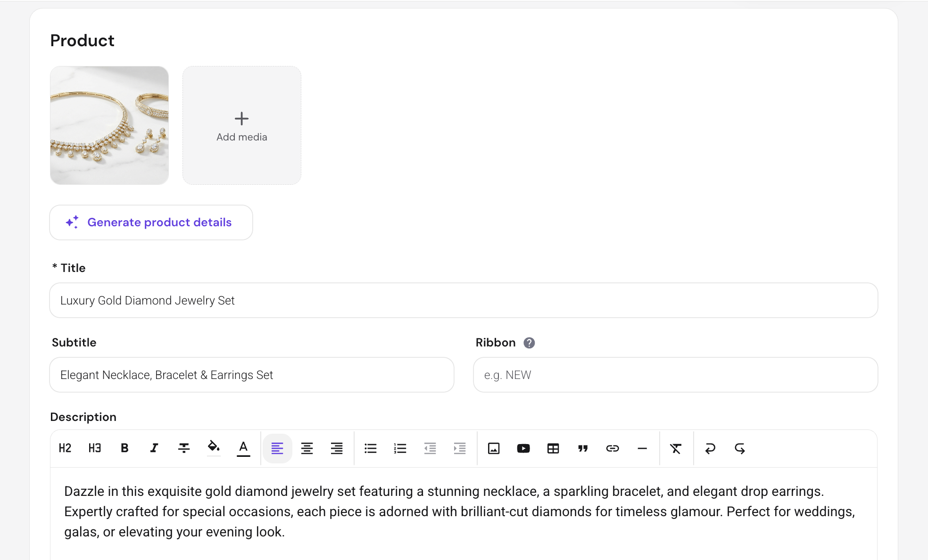This screenshot has height=560, width=928.
Task: Toggle bold formatting
Action: tap(124, 448)
